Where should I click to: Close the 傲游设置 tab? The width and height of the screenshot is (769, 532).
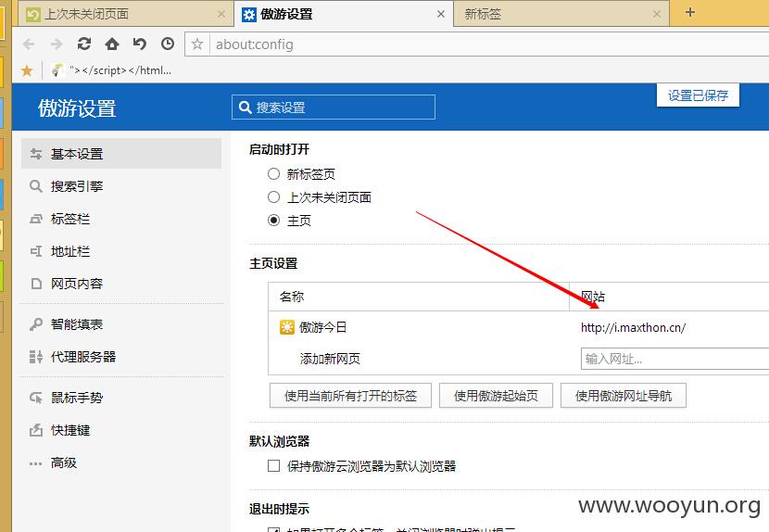441,14
